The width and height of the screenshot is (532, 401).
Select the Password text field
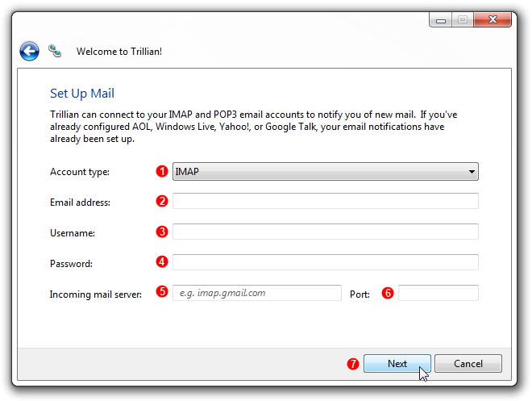[x=326, y=262]
